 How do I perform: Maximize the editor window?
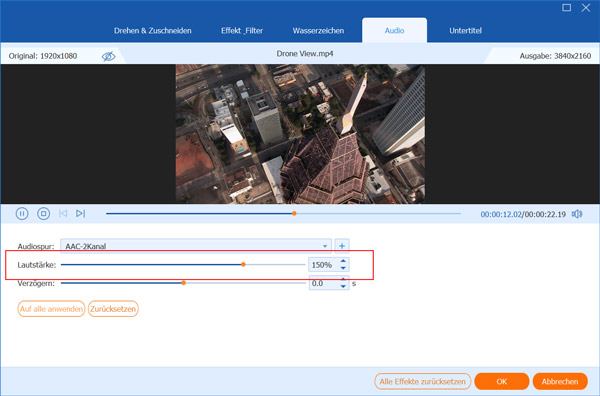point(566,8)
